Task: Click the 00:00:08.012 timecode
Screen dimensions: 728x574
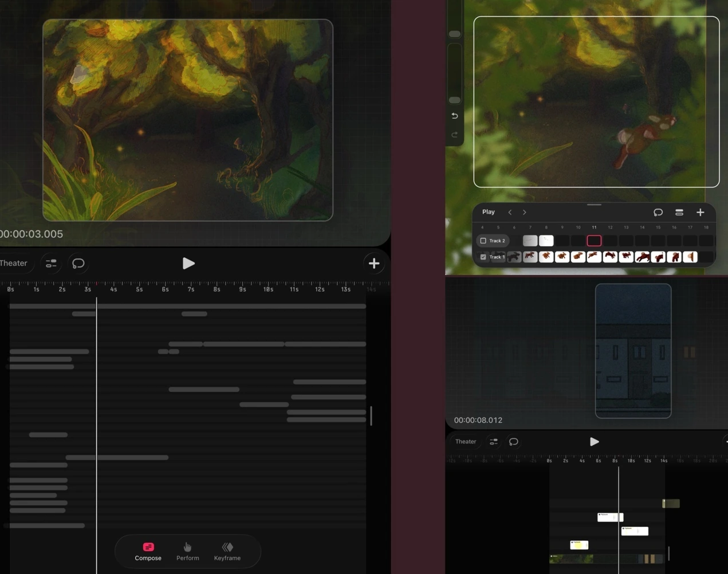Action: 478,420
